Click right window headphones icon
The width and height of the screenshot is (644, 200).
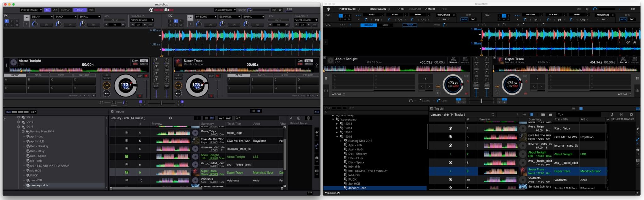coord(411,101)
